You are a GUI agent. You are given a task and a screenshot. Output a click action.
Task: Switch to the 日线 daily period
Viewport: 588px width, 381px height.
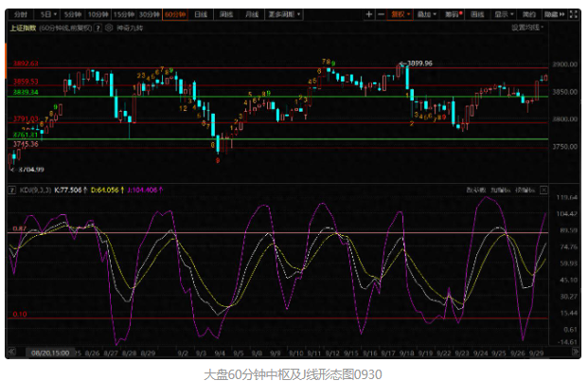point(200,15)
